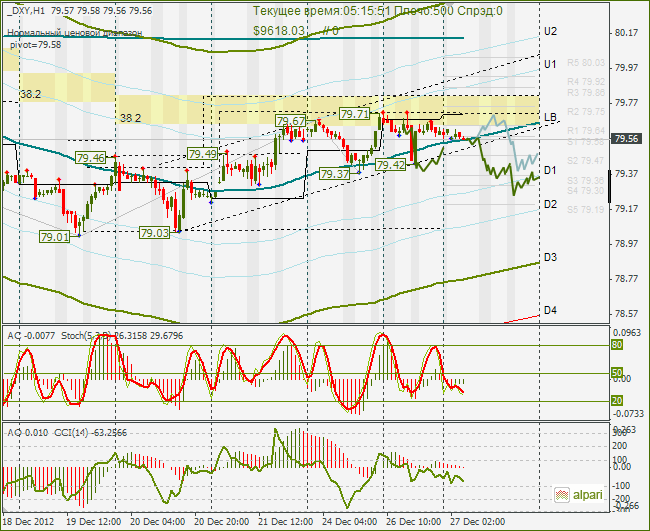Click the 24 Dec 04:00 time label

tap(349, 521)
